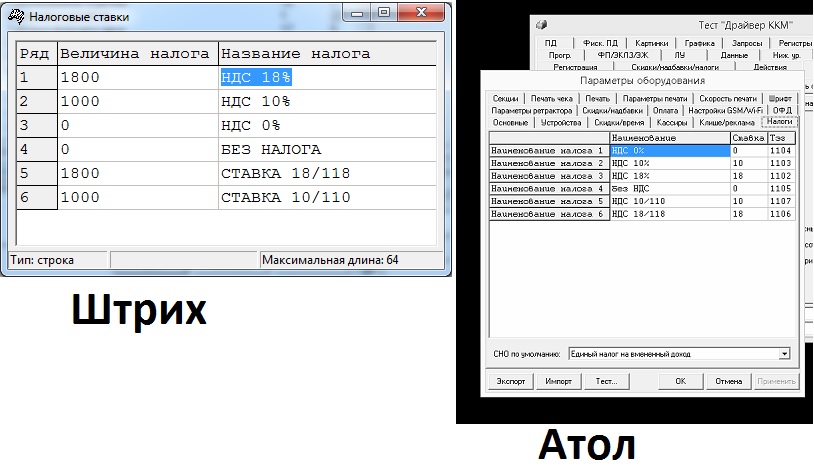The height and width of the screenshot is (474, 814).
Task: Click tag value 1104
Action: coord(781,151)
